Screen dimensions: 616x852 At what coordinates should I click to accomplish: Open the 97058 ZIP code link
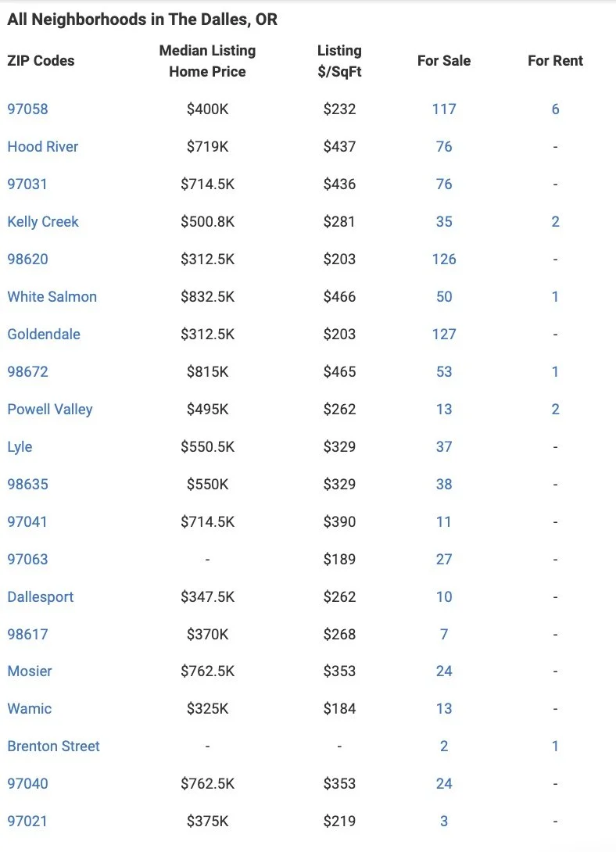[x=27, y=109]
